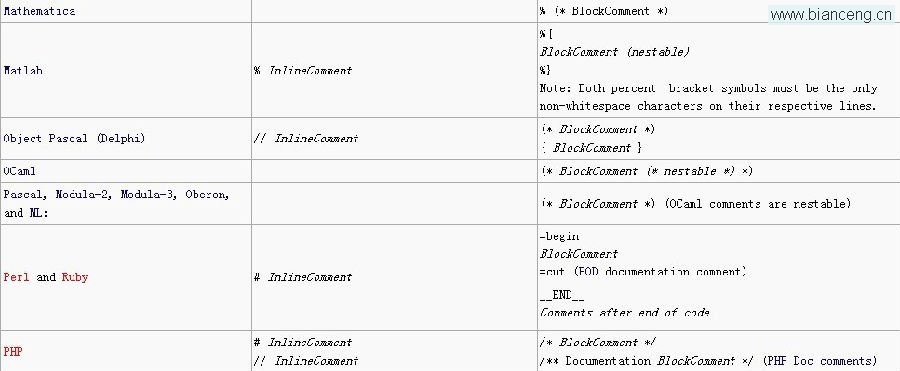This screenshot has width=900, height=371.
Task: Click the BlockComment (nestable) text in the Matlab row
Action: [615, 52]
